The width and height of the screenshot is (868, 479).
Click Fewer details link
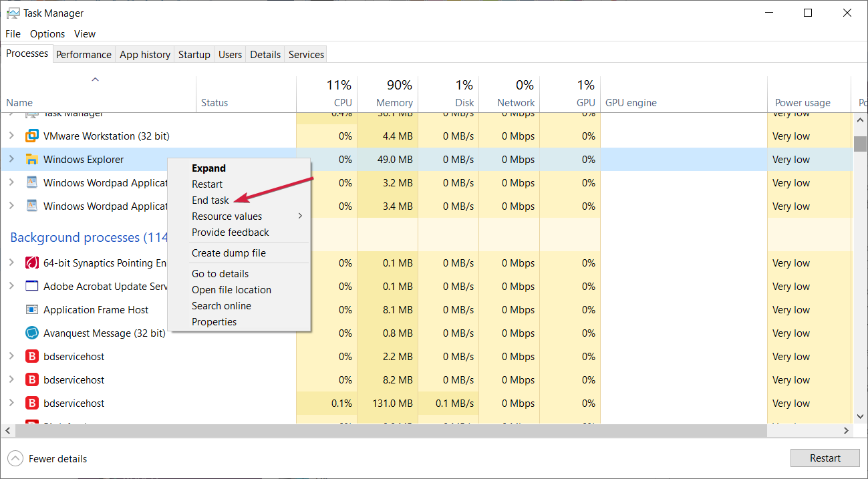coord(57,459)
